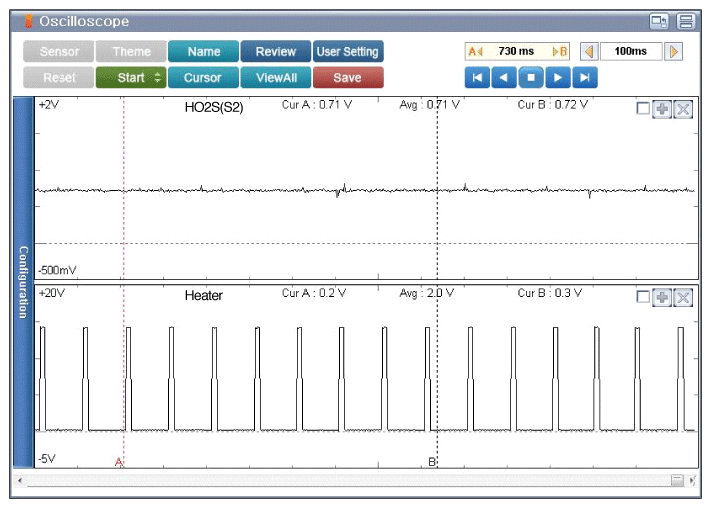Close the HO2S(S2) channel with its X icon

684,109
